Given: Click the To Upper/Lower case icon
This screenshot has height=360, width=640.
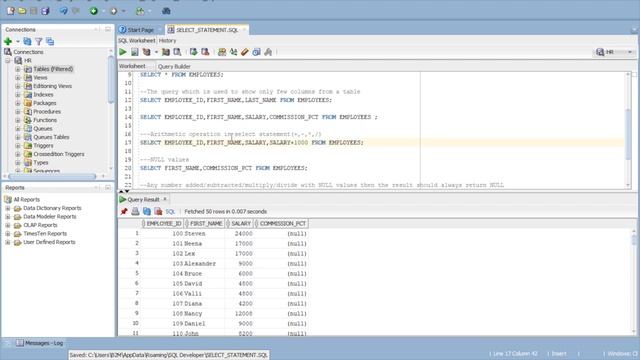Looking at the screenshot, I should (233, 52).
